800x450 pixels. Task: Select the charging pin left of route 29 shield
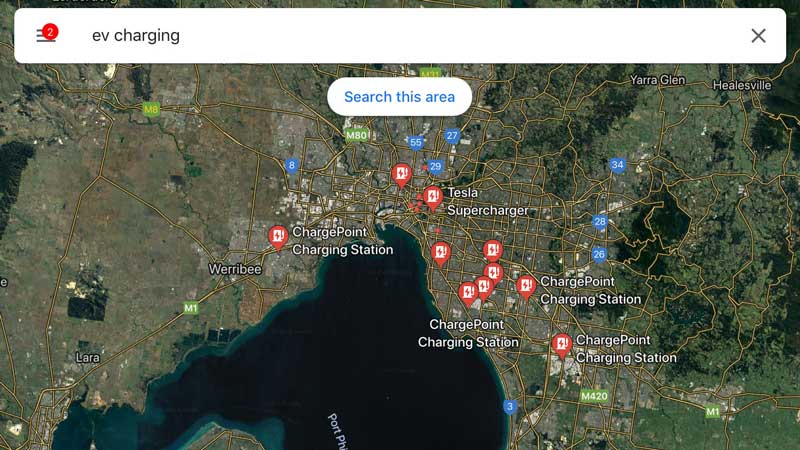(x=402, y=176)
